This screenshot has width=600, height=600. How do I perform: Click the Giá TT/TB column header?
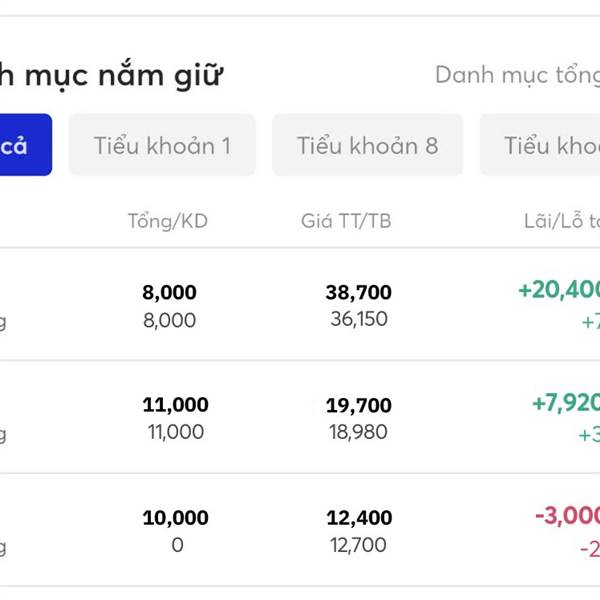[x=346, y=221]
